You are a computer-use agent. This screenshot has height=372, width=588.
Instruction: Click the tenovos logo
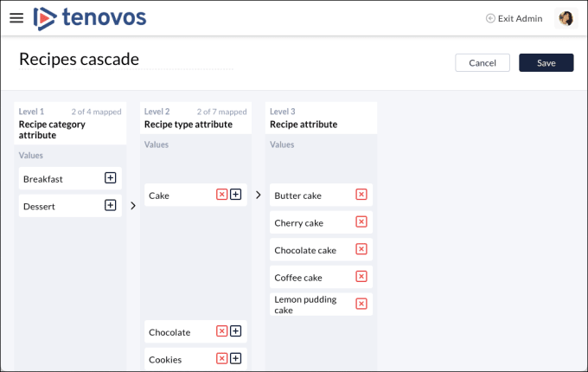(89, 17)
